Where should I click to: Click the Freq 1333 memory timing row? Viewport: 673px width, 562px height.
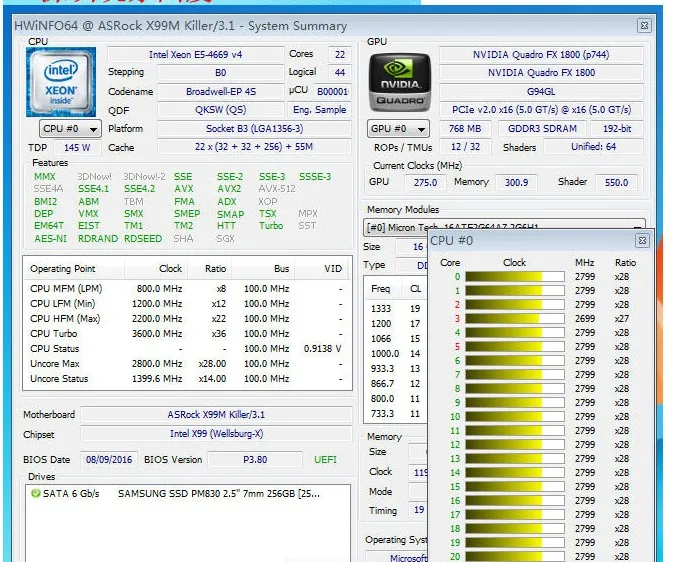click(x=396, y=309)
